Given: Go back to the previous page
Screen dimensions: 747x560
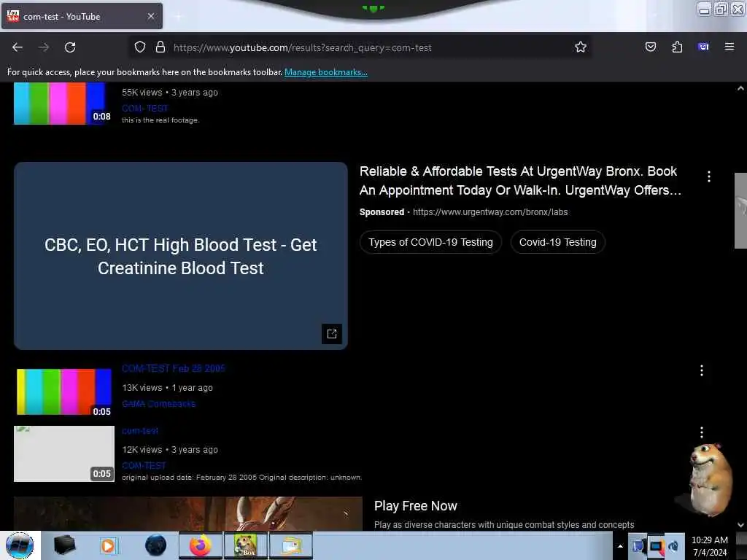Looking at the screenshot, I should (x=18, y=47).
